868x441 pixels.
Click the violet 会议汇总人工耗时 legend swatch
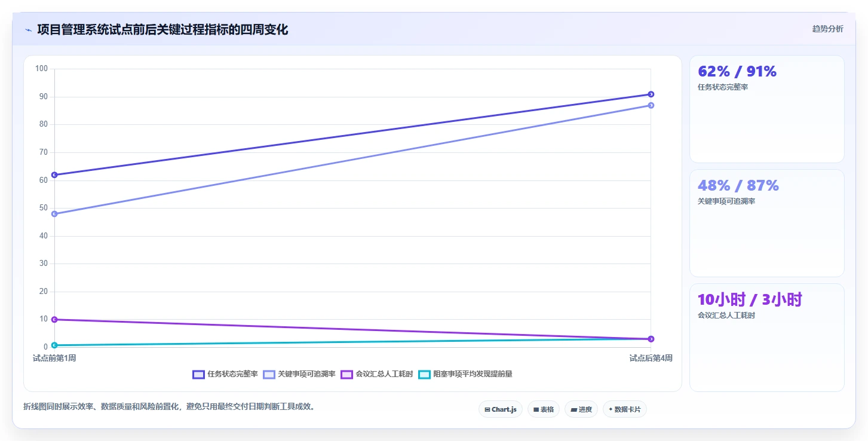coord(347,374)
